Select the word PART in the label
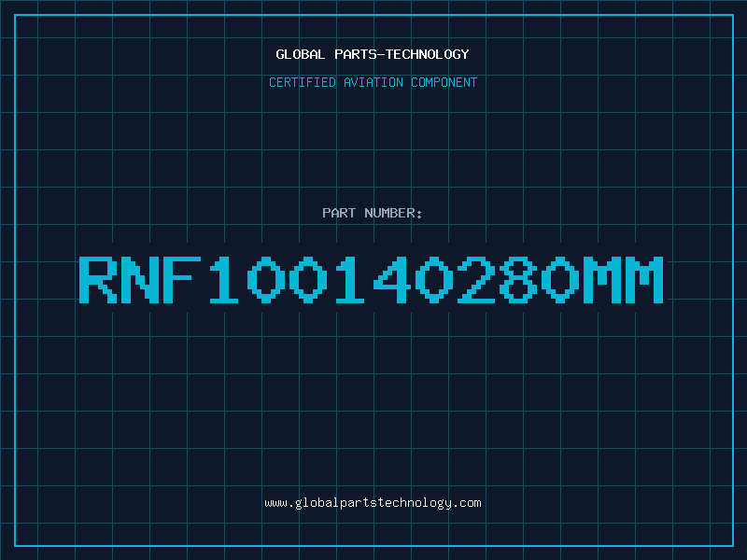Screen dimensions: 747x560 click(339, 213)
